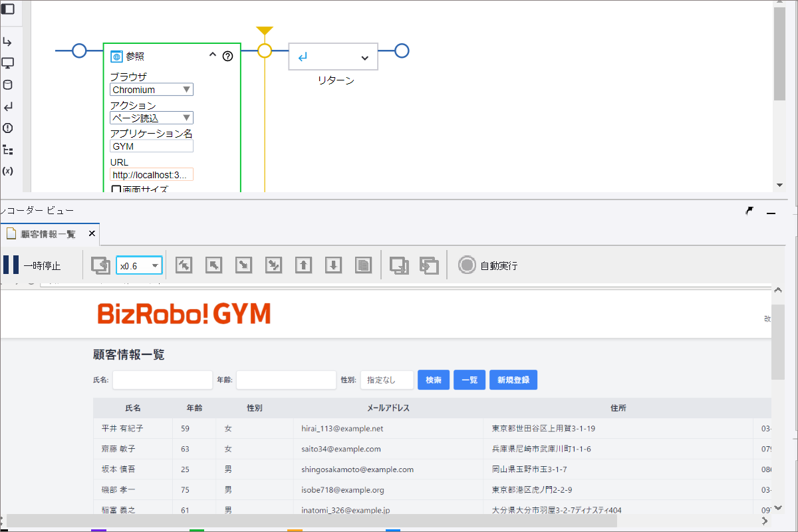Click the up arrow recorder toolbar icon
The image size is (798, 532).
303,265
